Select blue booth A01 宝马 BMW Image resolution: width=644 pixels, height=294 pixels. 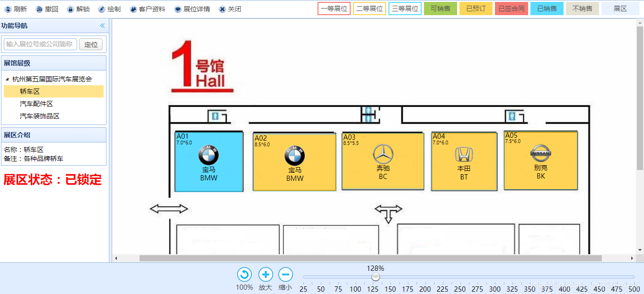(x=209, y=161)
